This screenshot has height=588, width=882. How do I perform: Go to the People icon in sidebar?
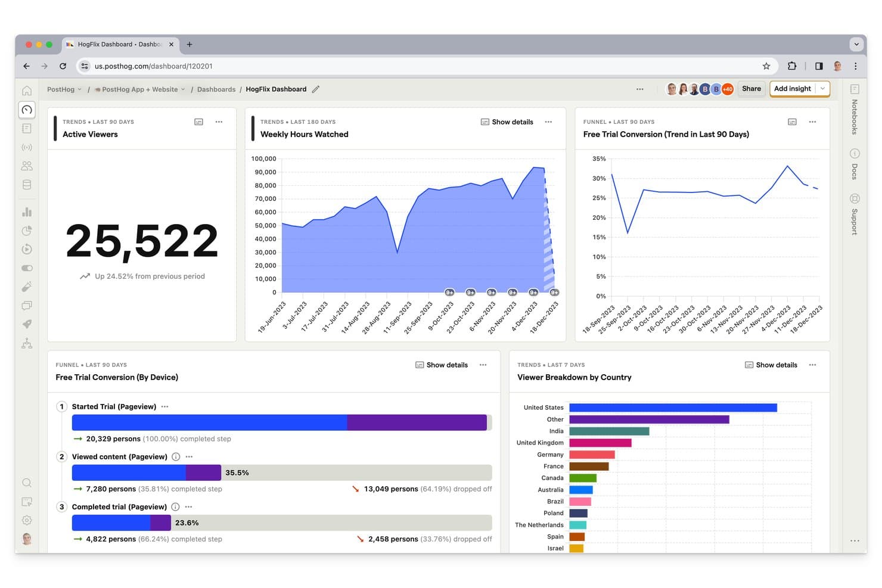coord(27,166)
